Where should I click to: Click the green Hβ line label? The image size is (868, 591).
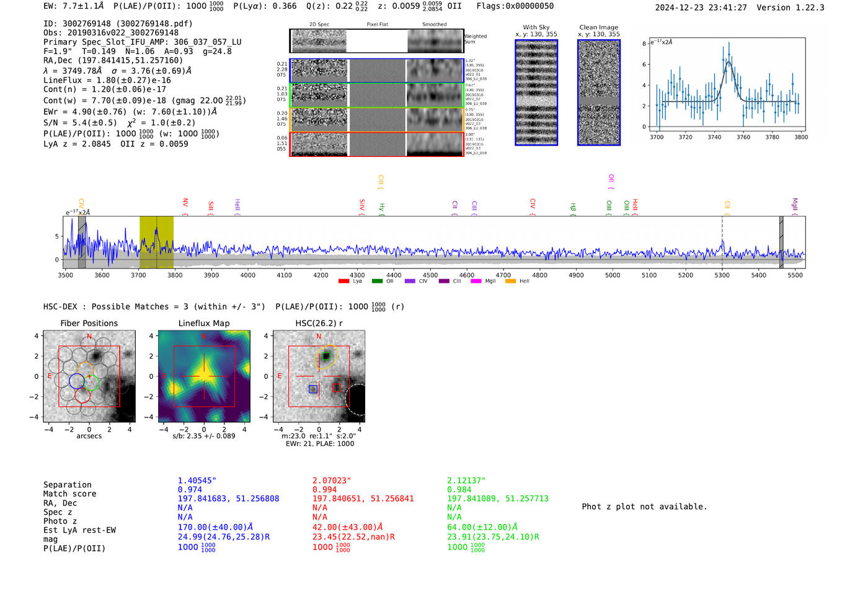[x=573, y=209]
